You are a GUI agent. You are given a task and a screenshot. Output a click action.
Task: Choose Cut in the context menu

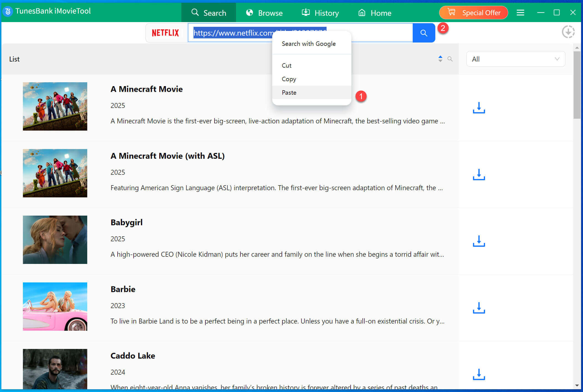pos(287,65)
